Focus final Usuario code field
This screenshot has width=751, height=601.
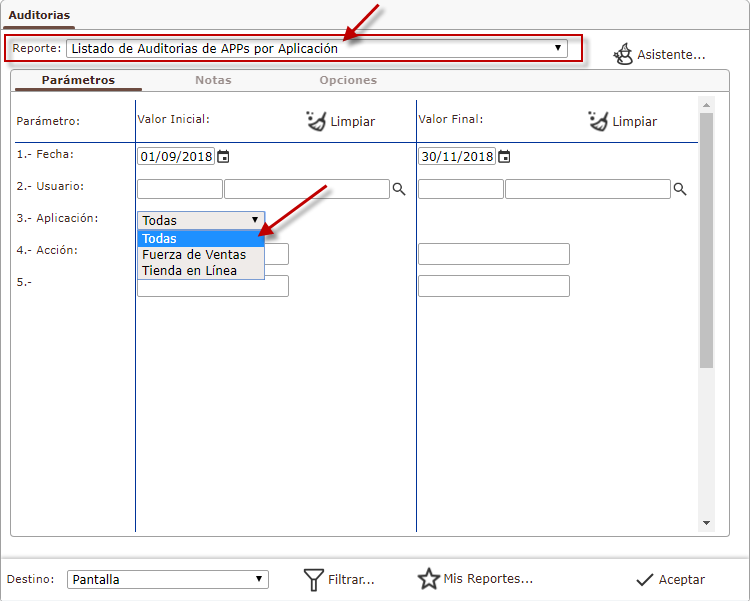click(x=461, y=189)
